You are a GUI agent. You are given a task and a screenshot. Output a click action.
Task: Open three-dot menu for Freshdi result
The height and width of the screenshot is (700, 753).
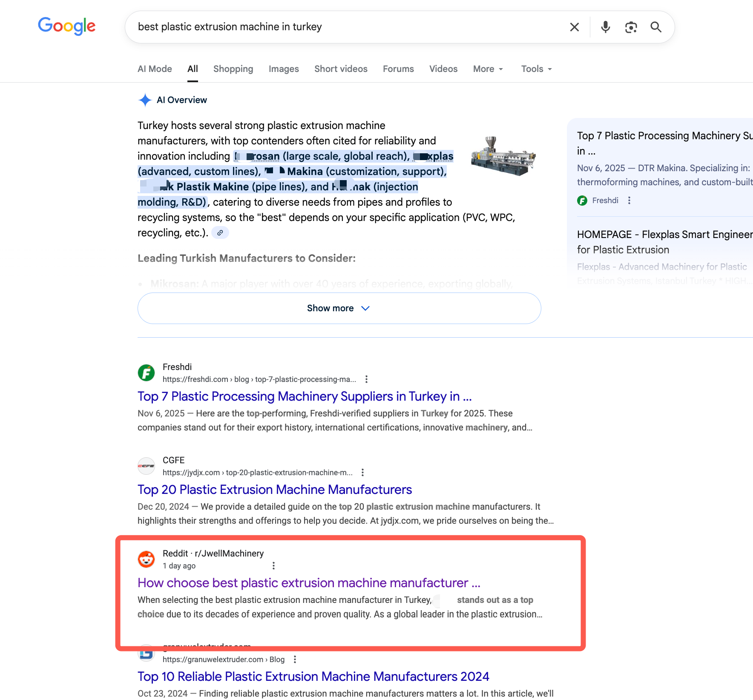366,379
